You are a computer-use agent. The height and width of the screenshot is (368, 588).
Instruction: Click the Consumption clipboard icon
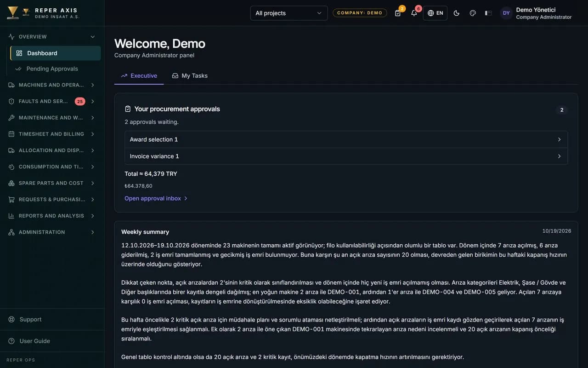(x=11, y=167)
